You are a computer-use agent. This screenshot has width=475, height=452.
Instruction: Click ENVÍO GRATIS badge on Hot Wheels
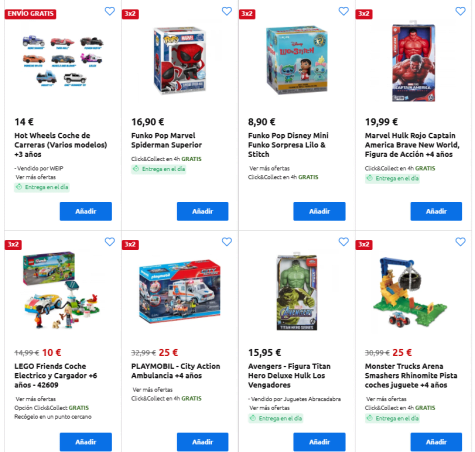click(x=30, y=14)
